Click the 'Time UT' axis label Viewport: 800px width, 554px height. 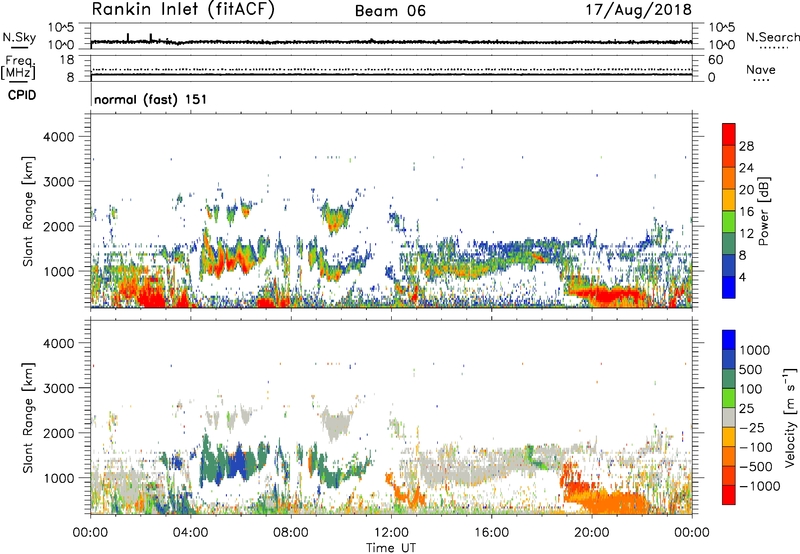391,548
